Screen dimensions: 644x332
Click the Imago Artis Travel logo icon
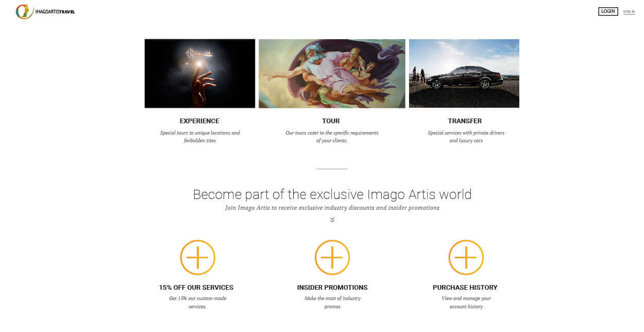tap(24, 11)
